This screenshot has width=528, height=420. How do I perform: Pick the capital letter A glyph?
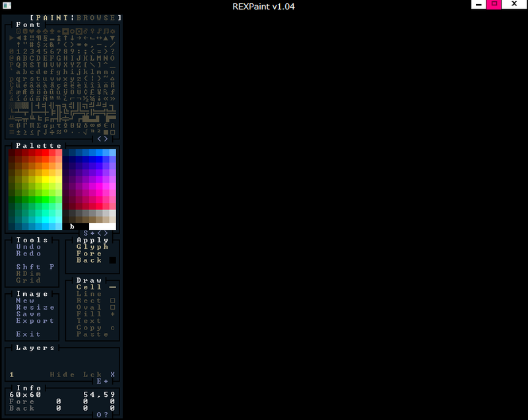(x=18, y=58)
